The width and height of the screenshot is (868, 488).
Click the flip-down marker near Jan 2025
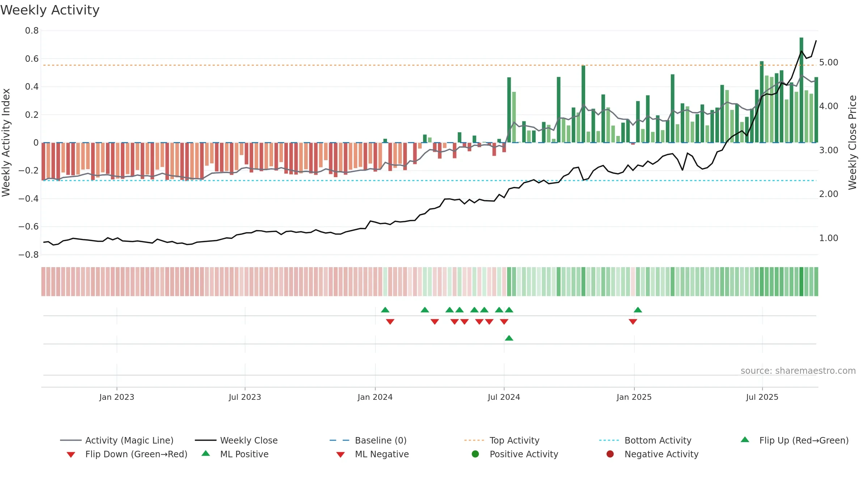633,322
